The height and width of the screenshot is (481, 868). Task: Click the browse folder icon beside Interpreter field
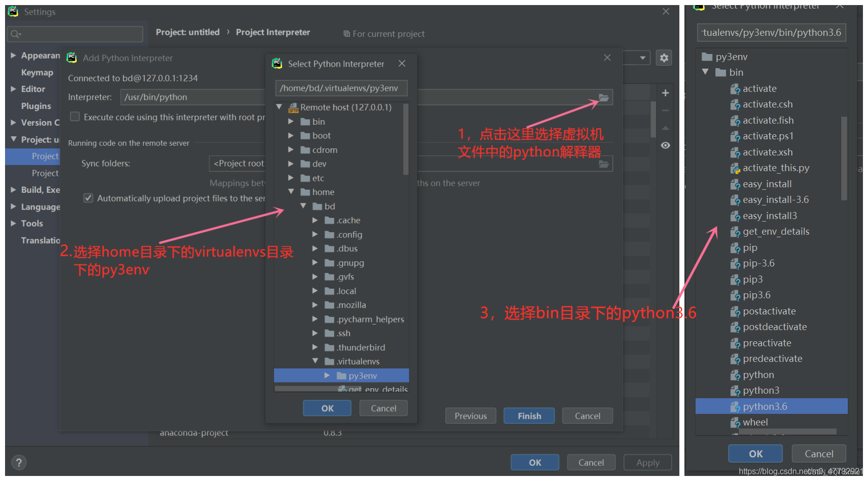coord(604,97)
